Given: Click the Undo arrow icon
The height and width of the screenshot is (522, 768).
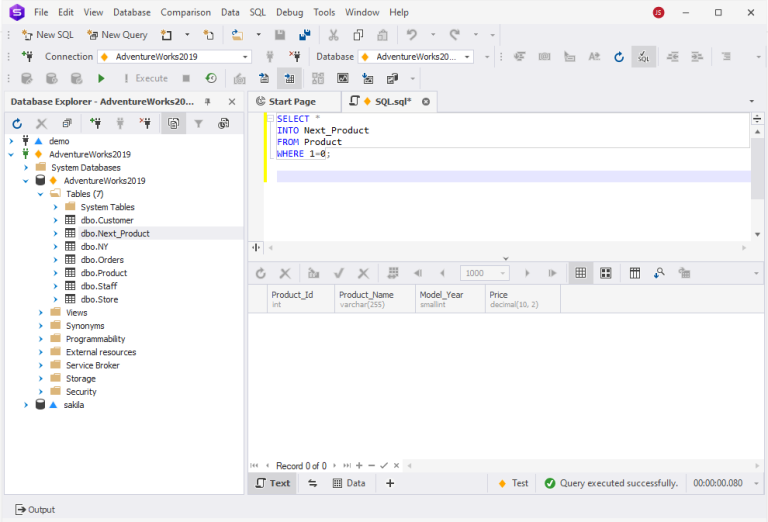Looking at the screenshot, I should click(412, 35).
